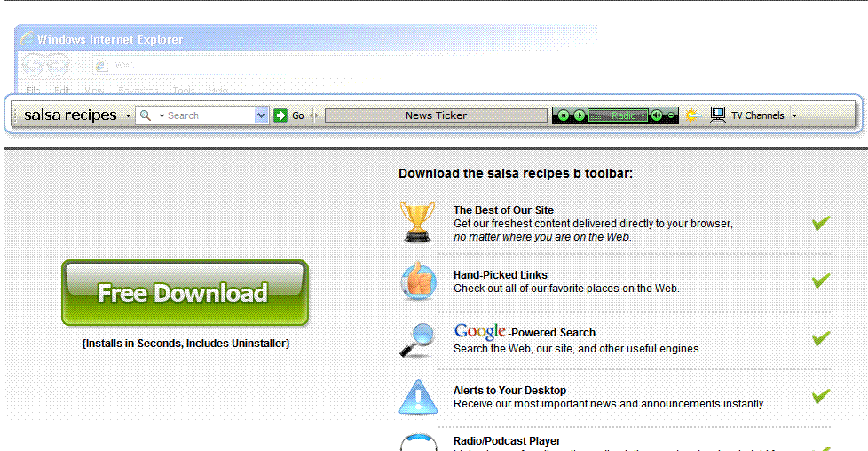Screen dimensions: 868x451
Task: Click 'Hand-Picked Links' heading
Action: [501, 275]
